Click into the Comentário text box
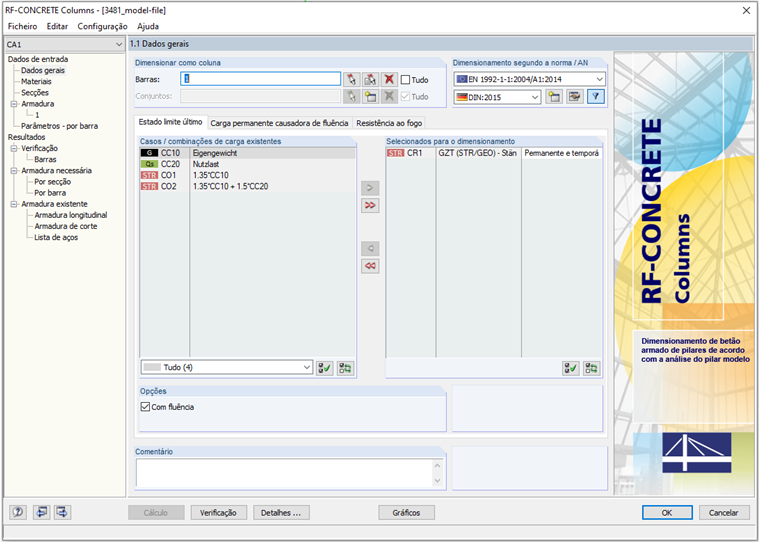The height and width of the screenshot is (542, 760). click(x=284, y=473)
